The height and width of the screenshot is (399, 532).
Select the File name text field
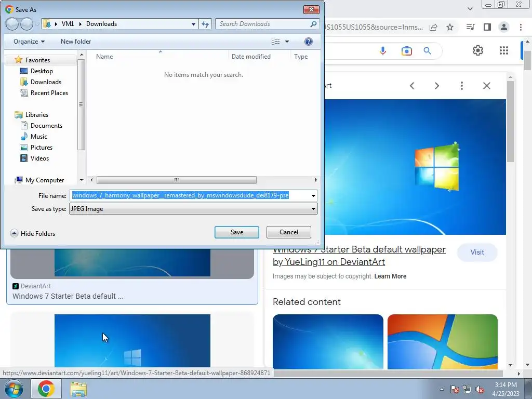(x=189, y=195)
